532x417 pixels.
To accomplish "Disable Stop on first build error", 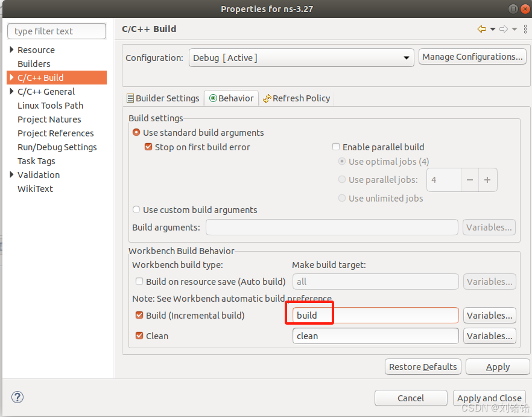I will pos(148,147).
